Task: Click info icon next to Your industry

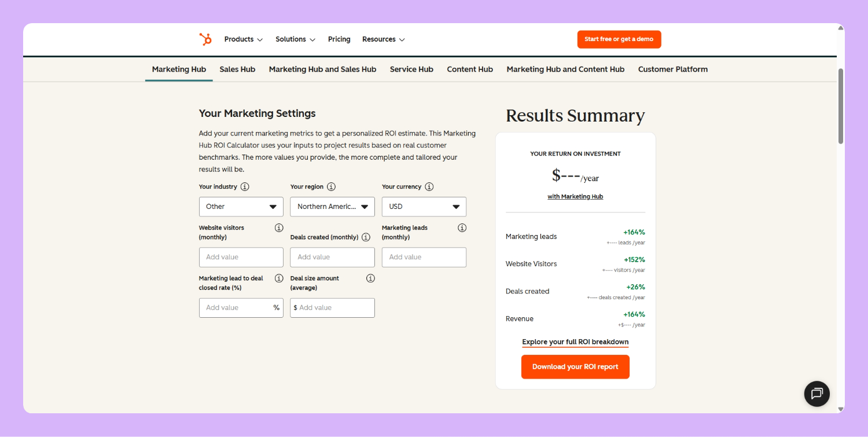Action: click(x=245, y=187)
